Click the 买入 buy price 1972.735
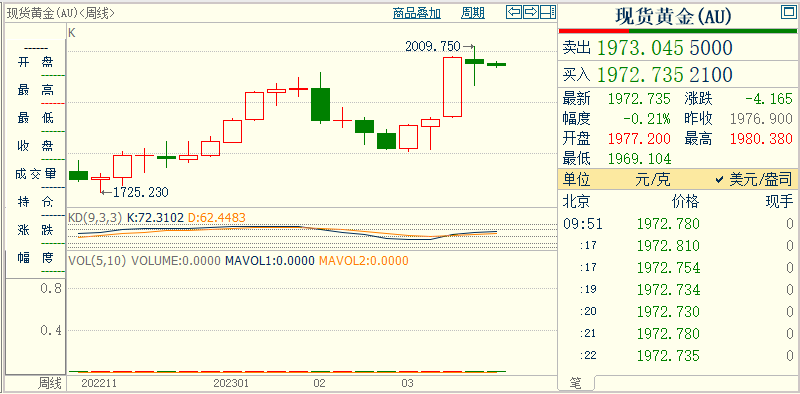 tap(640, 75)
